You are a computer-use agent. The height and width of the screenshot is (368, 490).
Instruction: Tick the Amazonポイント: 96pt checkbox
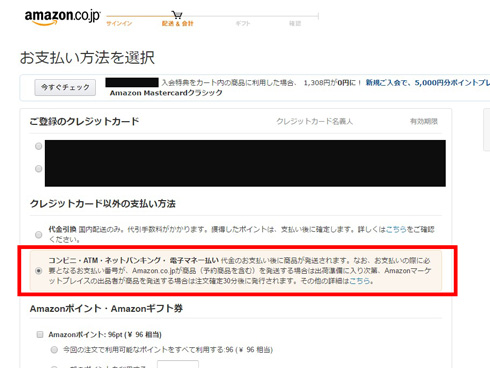point(40,334)
